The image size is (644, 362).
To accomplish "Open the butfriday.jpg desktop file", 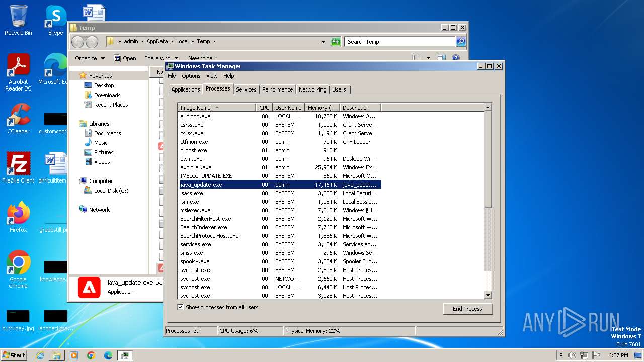I will (x=18, y=320).
